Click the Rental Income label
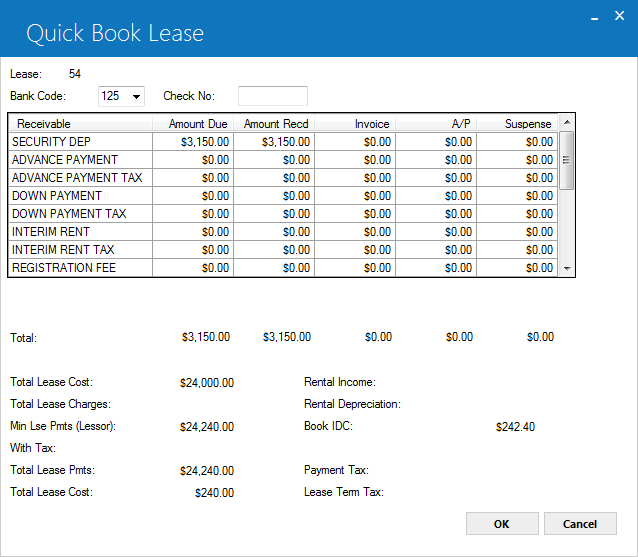Image resolution: width=638 pixels, height=557 pixels. click(340, 382)
